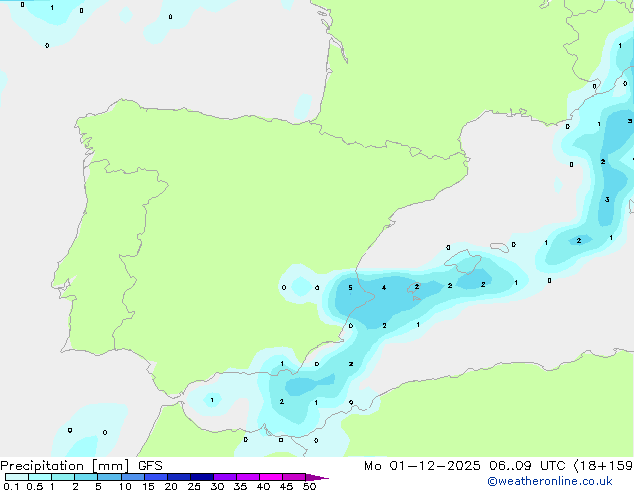The image size is (634, 490).
Task: Click the 10–15 mm legend color swatch
Action: pos(132,477)
